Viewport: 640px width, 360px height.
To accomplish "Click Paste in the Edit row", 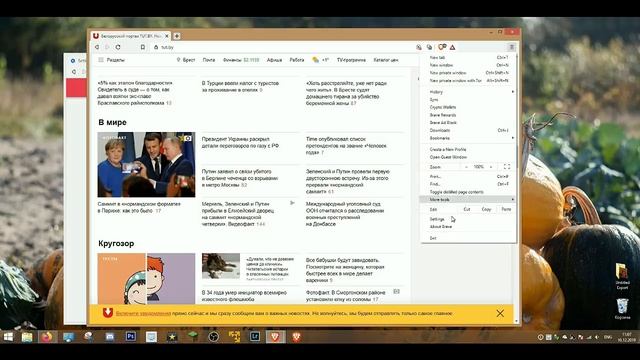I will coord(506,209).
